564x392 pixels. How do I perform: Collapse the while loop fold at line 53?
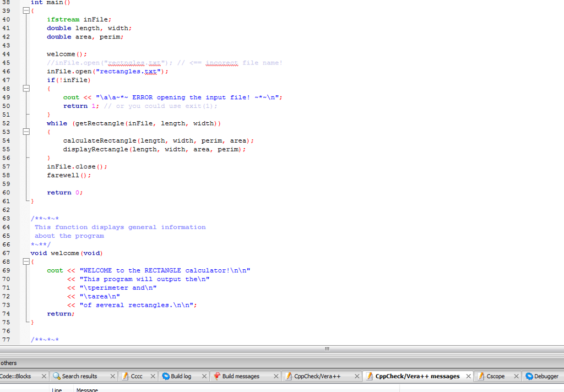tap(26, 132)
